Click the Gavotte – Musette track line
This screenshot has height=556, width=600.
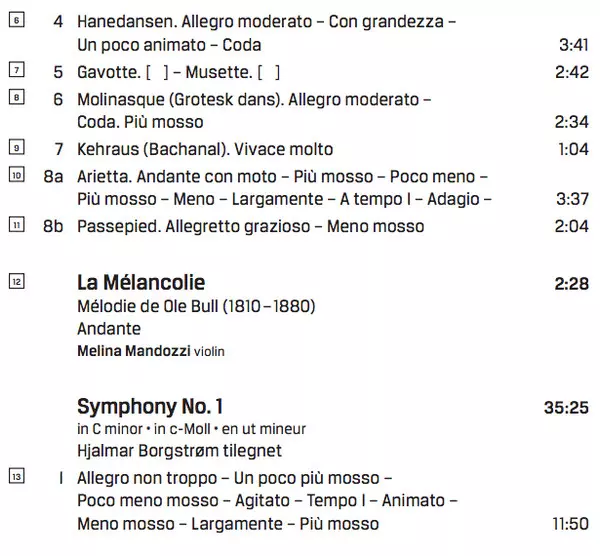click(x=178, y=72)
